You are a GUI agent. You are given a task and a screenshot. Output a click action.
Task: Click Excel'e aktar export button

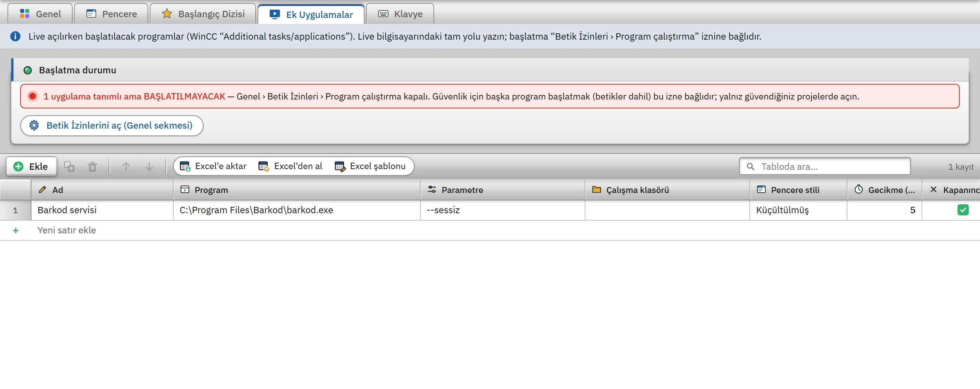[213, 166]
